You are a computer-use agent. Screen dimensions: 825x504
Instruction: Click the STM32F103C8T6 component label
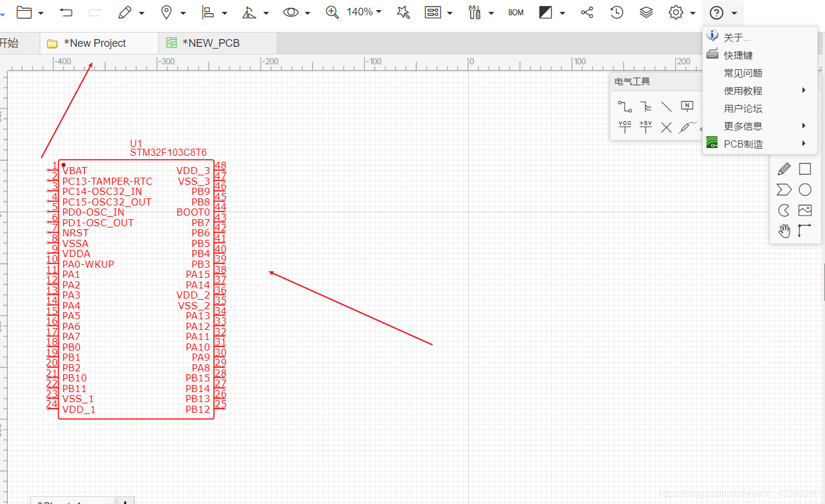click(x=168, y=153)
